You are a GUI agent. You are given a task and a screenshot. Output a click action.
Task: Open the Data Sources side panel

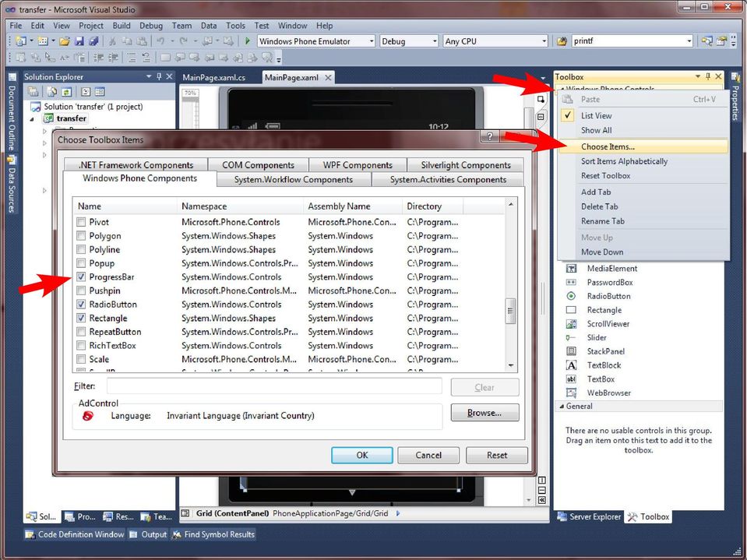(12, 185)
